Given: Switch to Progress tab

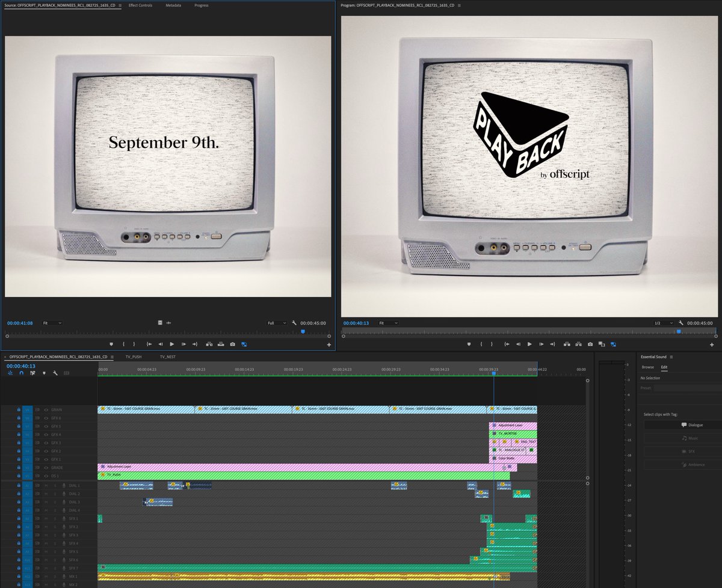Looking at the screenshot, I should [202, 5].
